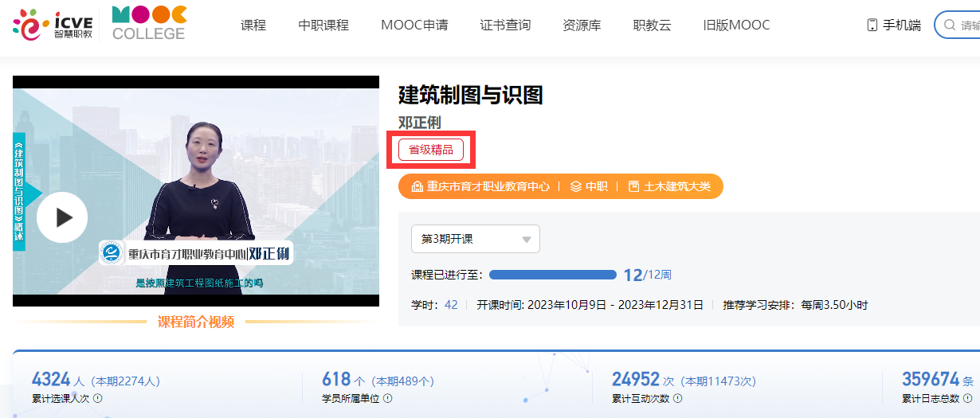
Task: Click the layers icon before 中职
Action: tap(576, 186)
